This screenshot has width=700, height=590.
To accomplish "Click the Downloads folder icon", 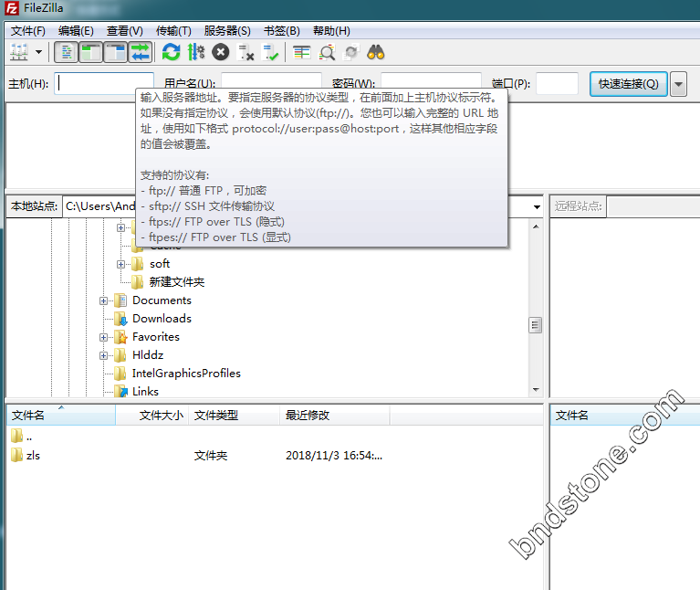I will [x=120, y=319].
